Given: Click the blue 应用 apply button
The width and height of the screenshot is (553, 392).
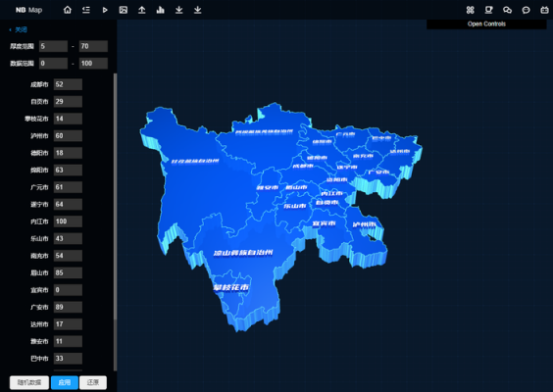Looking at the screenshot, I should click(65, 382).
